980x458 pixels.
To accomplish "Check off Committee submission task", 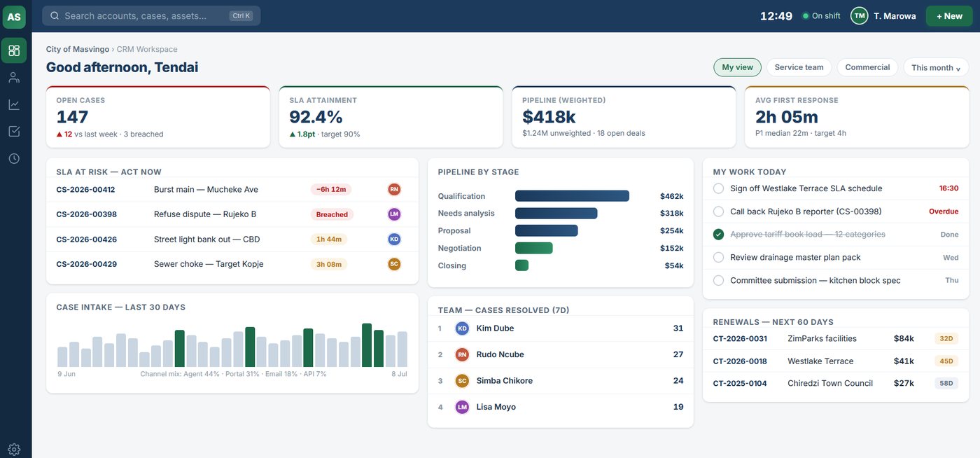I will coord(718,280).
